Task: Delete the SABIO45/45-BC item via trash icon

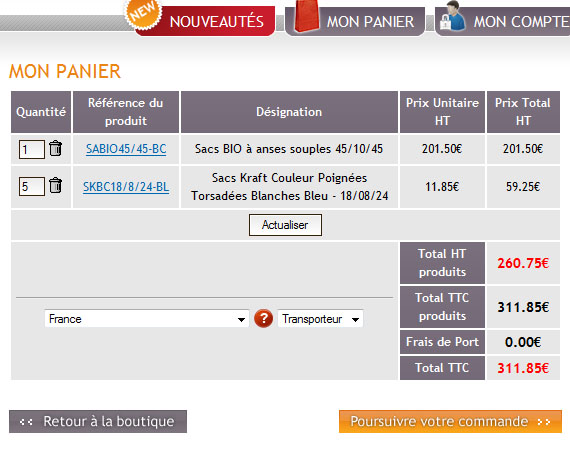Action: (x=56, y=148)
